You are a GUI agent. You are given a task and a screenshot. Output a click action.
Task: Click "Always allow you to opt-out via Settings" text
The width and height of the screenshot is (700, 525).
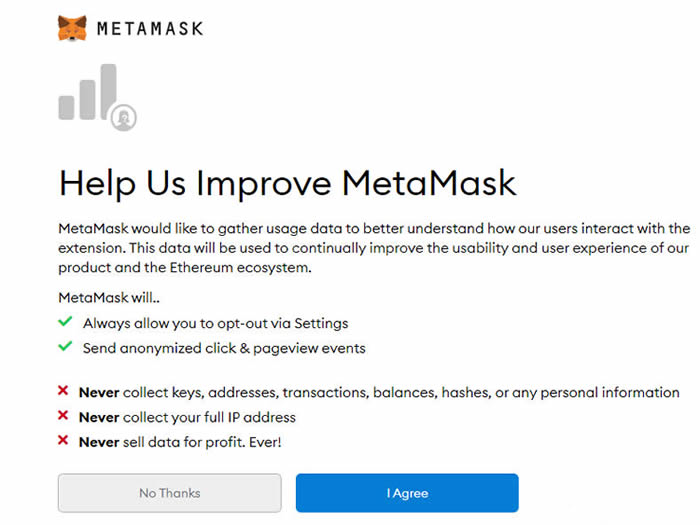pos(215,323)
